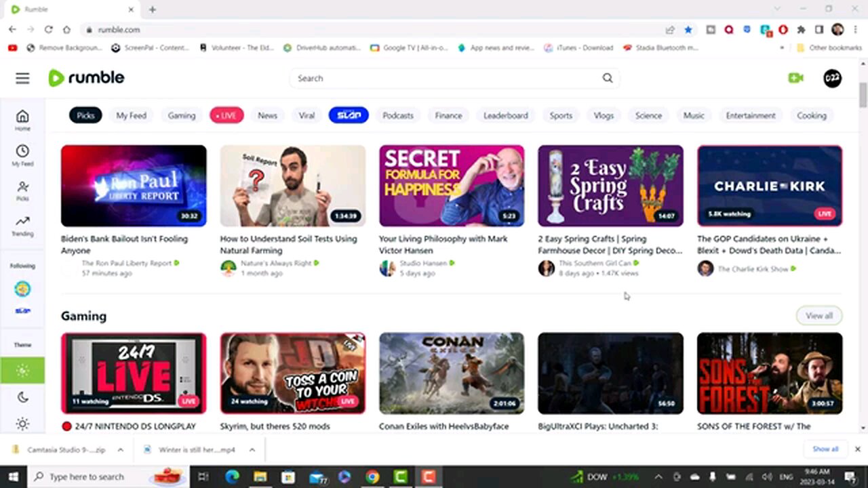The image size is (868, 488).
Task: Open My Feed clock icon in sidebar
Action: pos(22,155)
